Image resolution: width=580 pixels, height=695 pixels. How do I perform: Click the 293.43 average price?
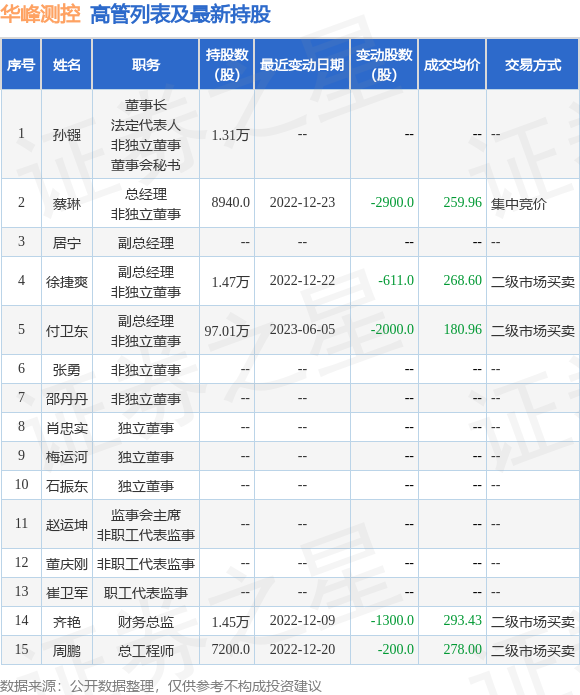click(x=463, y=620)
